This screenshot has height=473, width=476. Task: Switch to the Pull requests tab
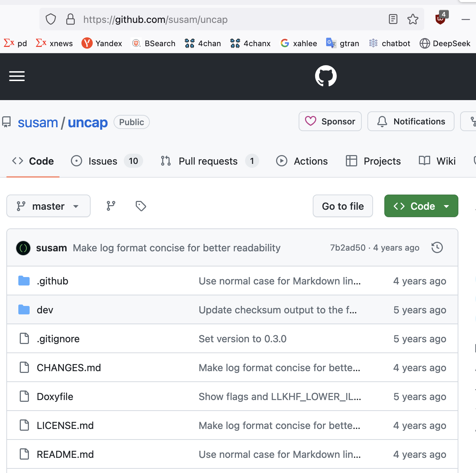[x=210, y=161]
